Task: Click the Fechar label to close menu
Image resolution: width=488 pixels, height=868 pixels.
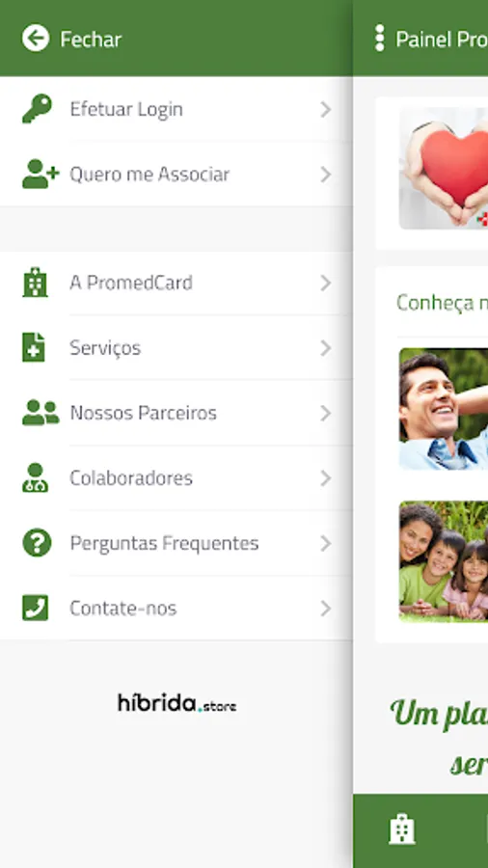Action: pos(91,39)
